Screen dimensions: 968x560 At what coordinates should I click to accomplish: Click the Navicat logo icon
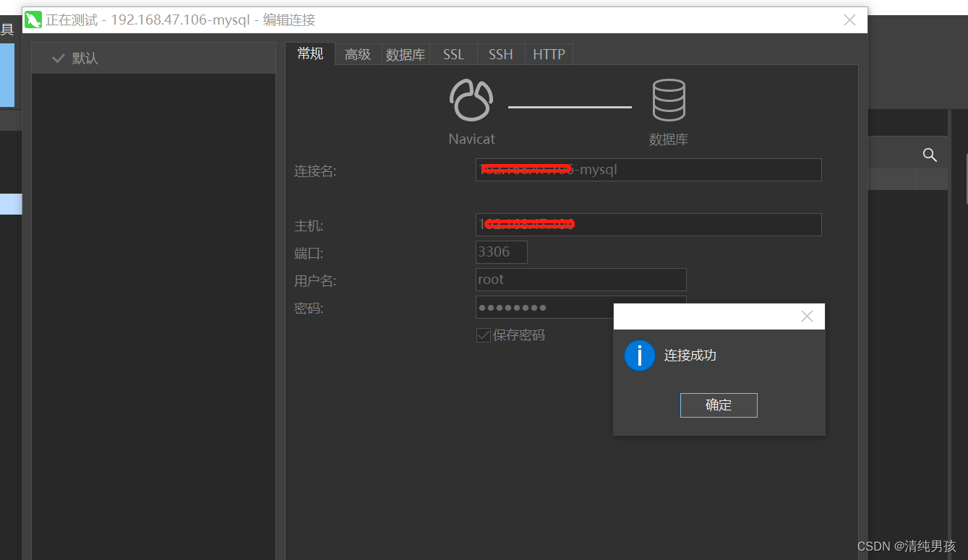[x=471, y=100]
